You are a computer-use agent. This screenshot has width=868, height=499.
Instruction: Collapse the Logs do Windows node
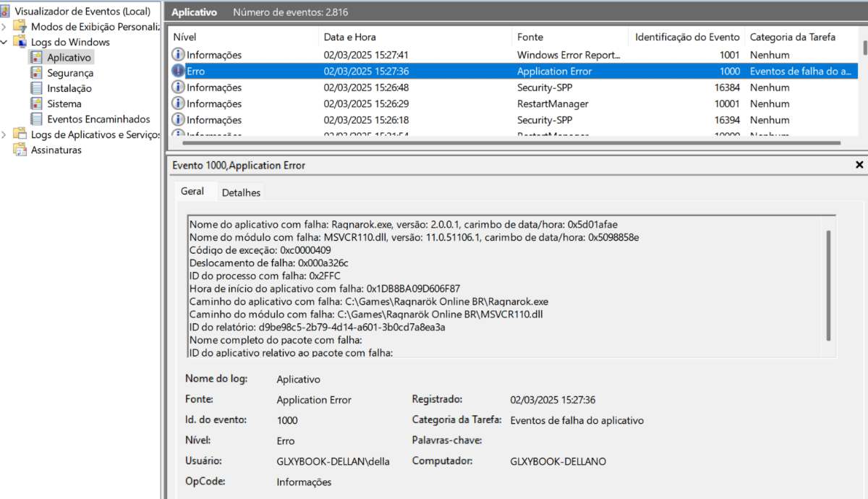tap(5, 42)
